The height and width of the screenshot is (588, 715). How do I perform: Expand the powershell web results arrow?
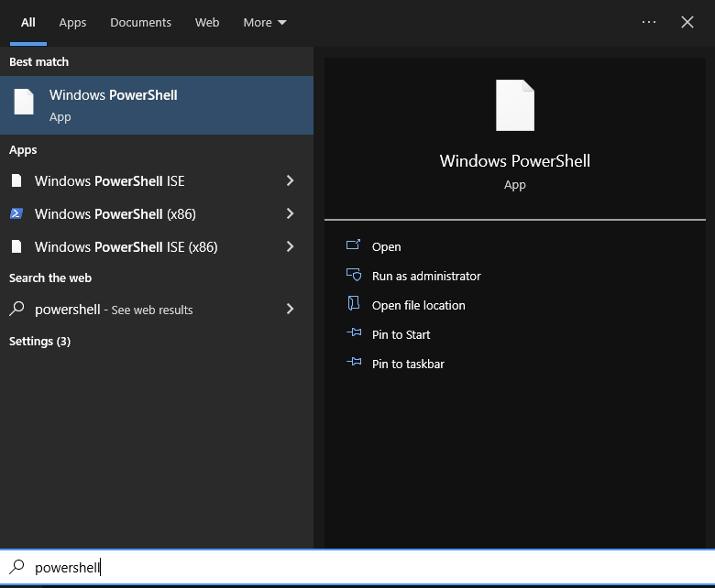[290, 310]
